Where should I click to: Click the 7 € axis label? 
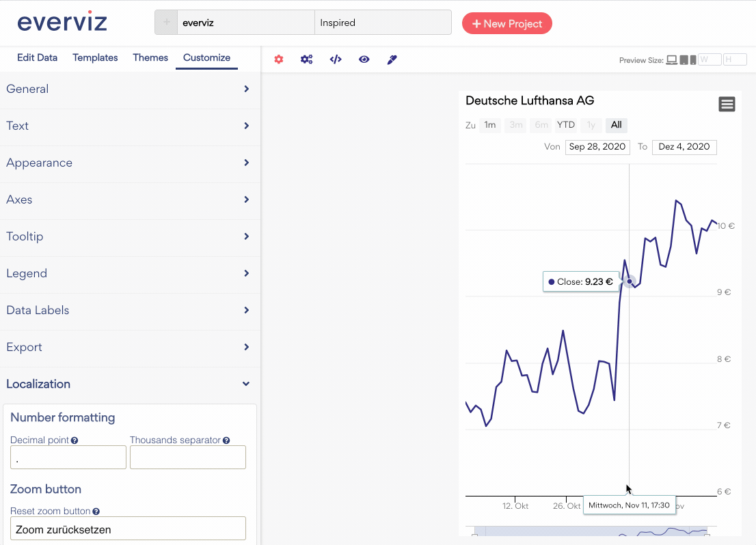click(724, 425)
